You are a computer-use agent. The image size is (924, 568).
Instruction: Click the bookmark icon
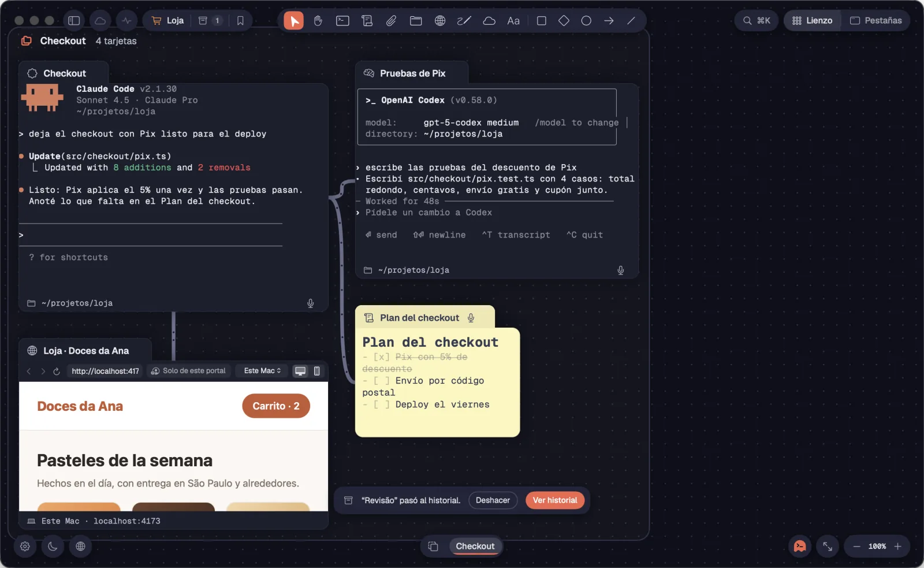[240, 21]
